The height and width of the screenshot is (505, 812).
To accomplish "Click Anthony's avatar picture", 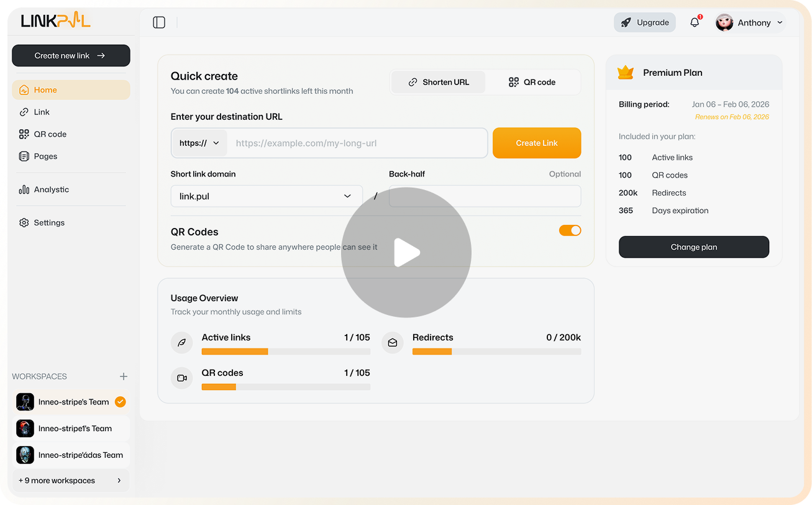I will pos(724,23).
